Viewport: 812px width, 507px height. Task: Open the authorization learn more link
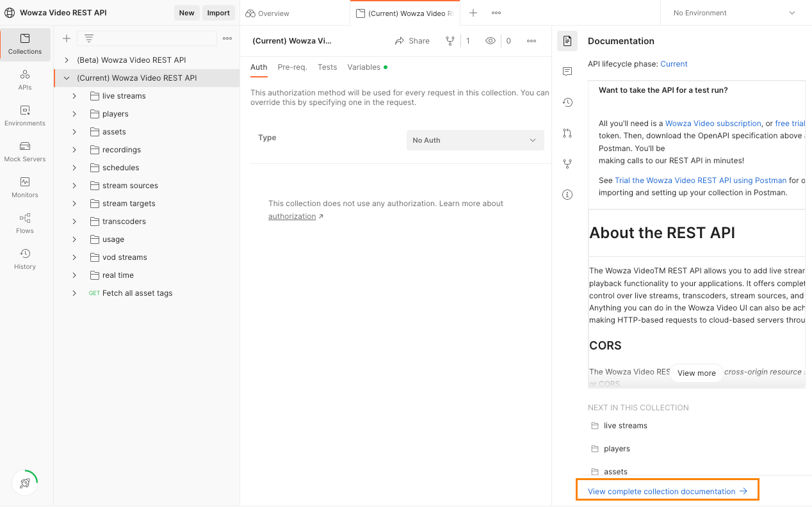tap(292, 216)
